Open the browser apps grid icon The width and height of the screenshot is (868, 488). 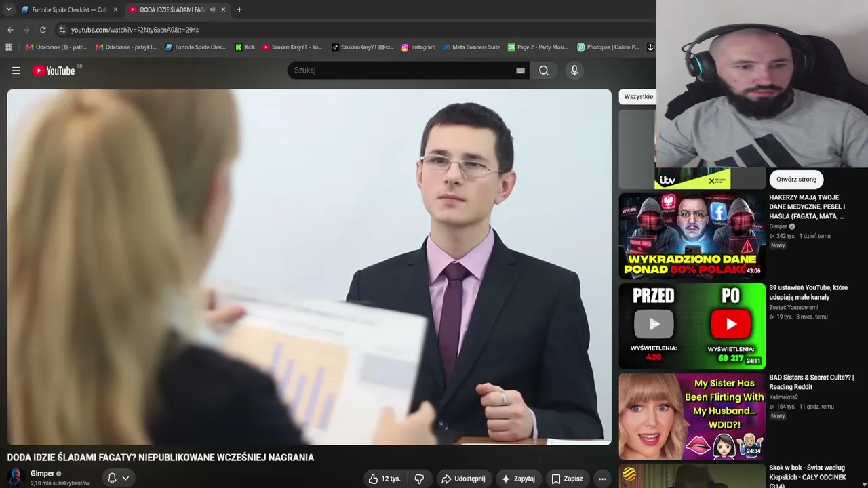(9, 47)
